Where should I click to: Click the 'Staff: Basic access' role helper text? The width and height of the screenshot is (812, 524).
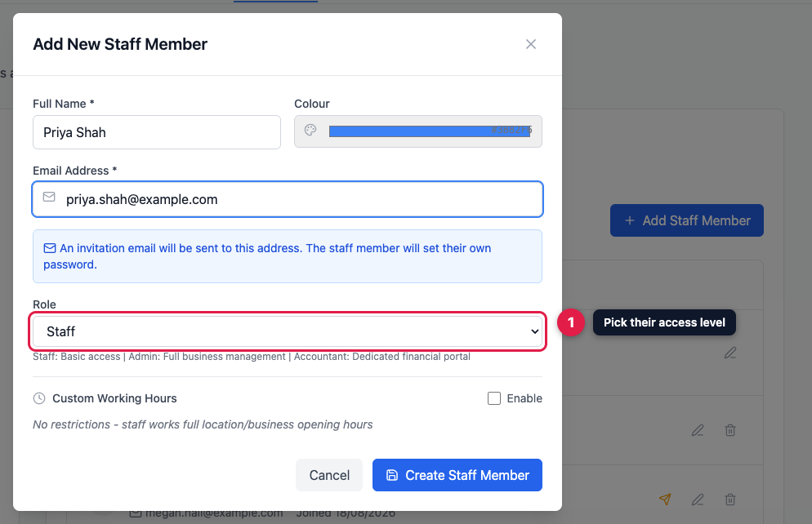[x=252, y=357]
